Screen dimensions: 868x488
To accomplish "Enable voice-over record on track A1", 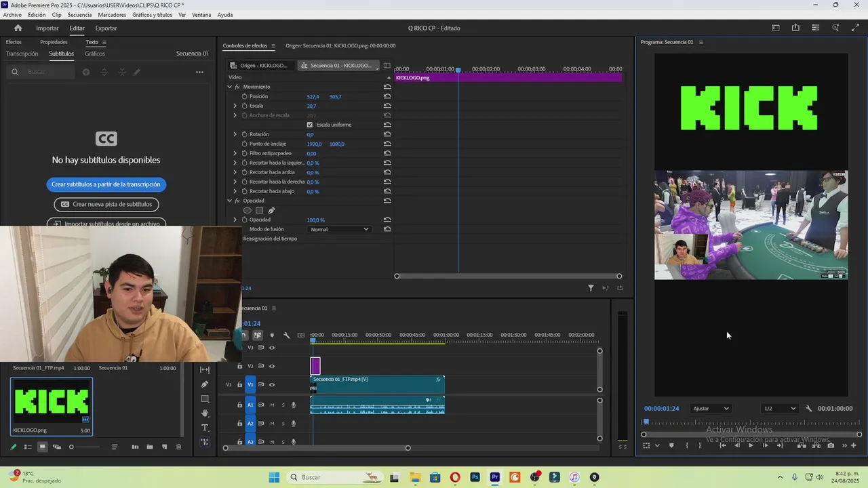I will [x=294, y=405].
